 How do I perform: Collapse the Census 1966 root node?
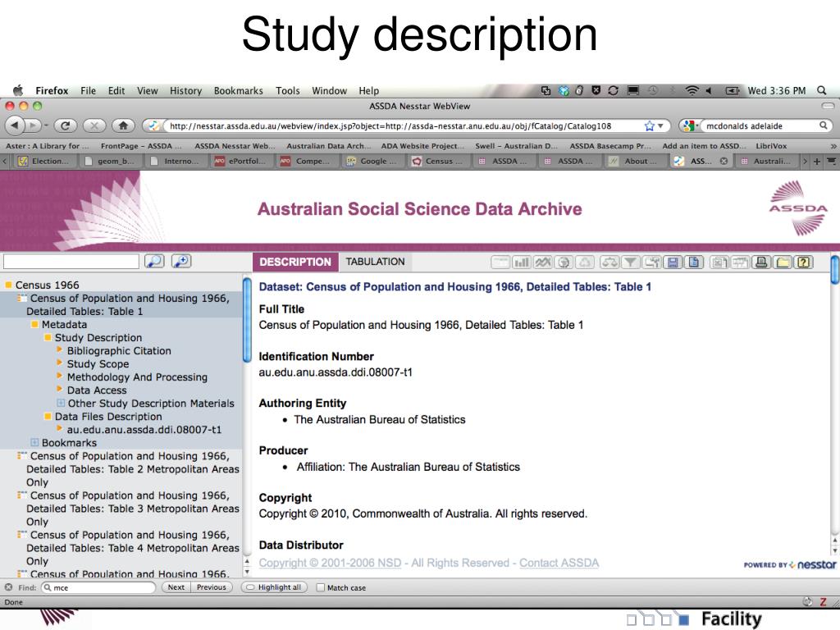[x=8, y=285]
